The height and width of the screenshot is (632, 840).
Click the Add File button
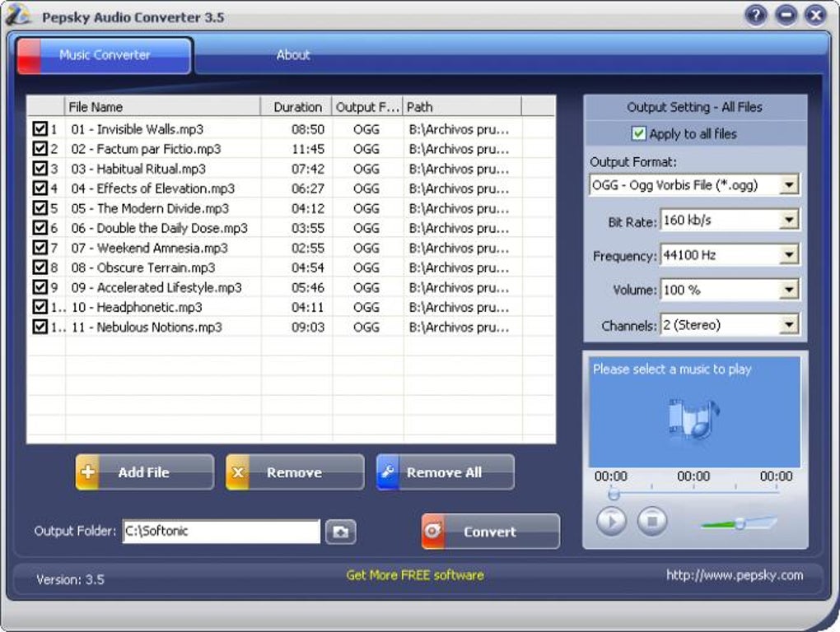145,472
